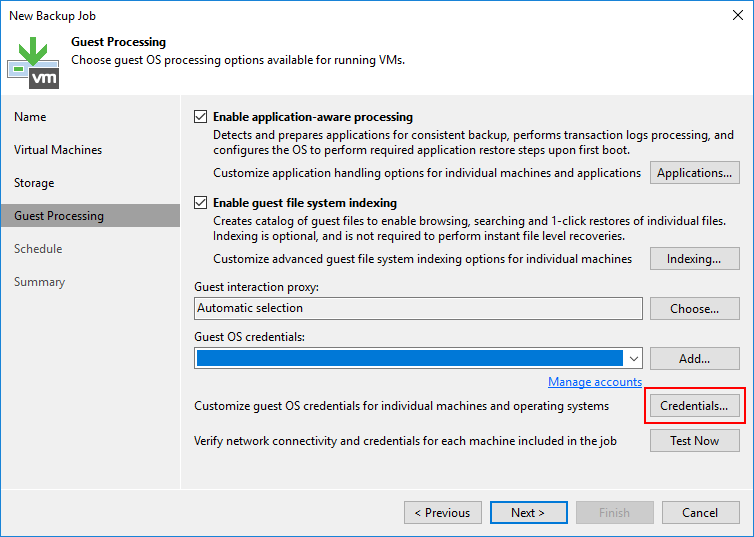Image resolution: width=754 pixels, height=537 pixels.
Task: Click Choose... for guest interaction proxy
Action: 695,309
